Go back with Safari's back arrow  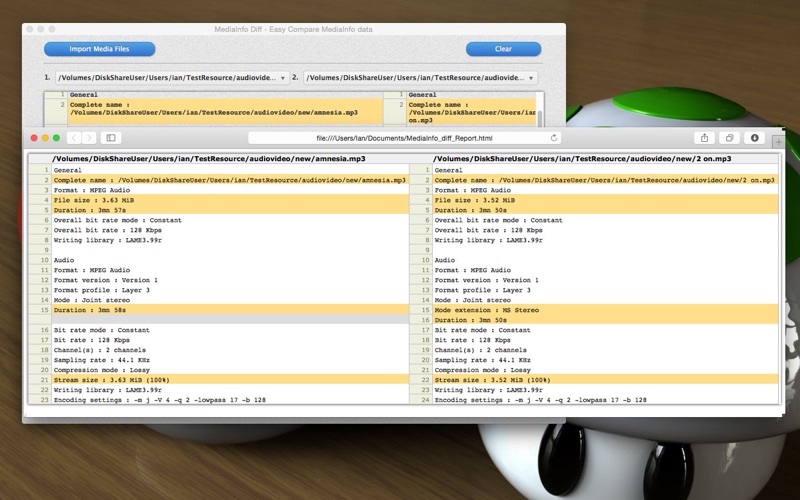(x=74, y=138)
